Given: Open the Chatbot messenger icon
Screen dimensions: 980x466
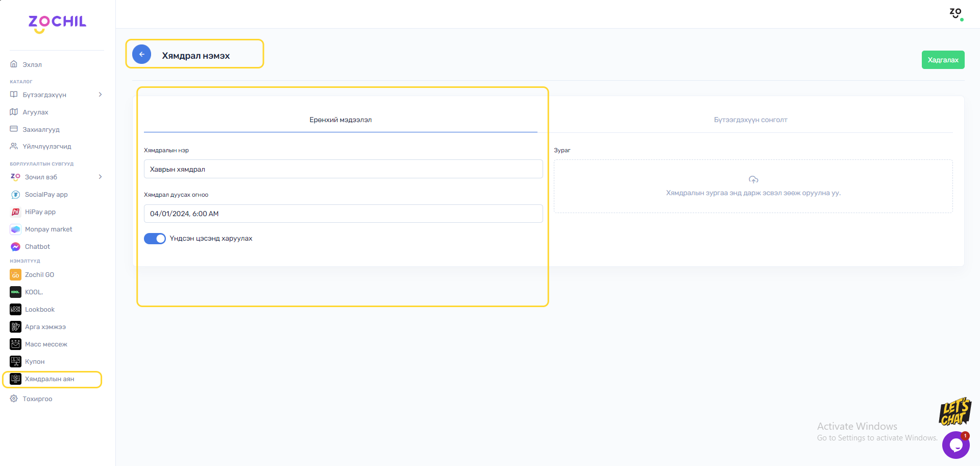Looking at the screenshot, I should coord(15,247).
